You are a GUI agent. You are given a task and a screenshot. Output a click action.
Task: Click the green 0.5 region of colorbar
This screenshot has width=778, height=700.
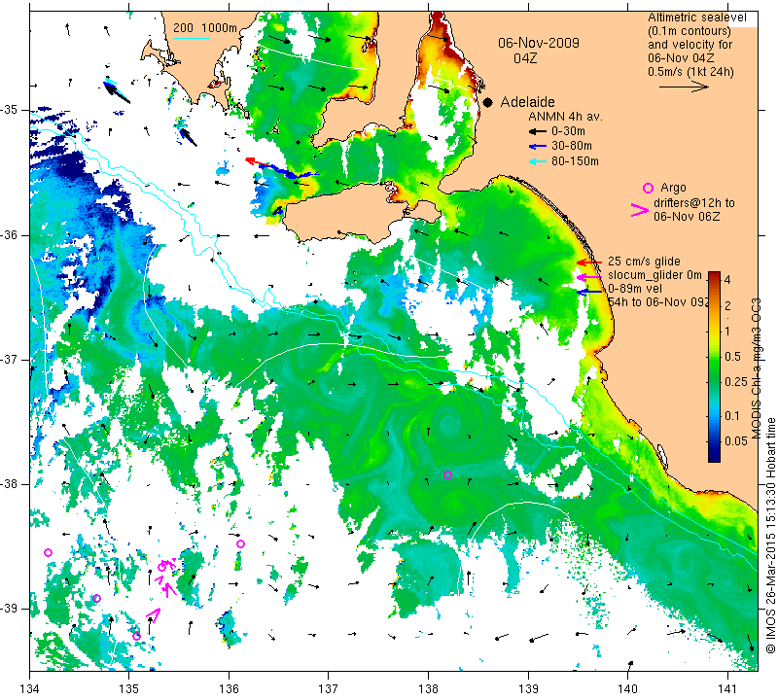714,356
